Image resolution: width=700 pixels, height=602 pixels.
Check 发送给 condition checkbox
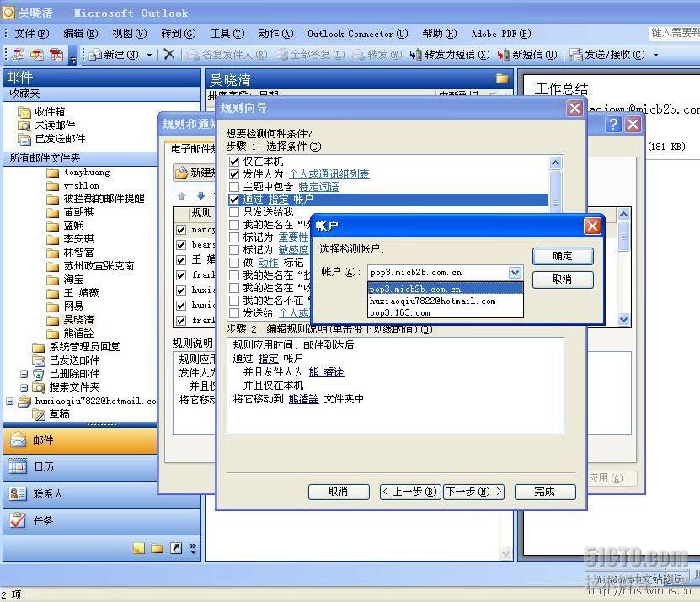tap(234, 313)
